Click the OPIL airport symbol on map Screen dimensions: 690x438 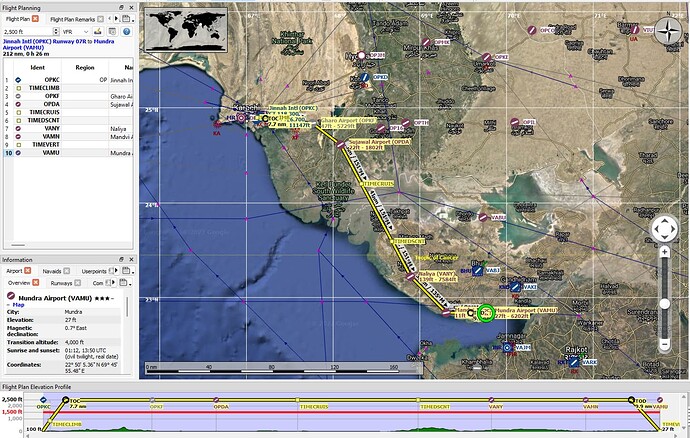click(x=515, y=122)
